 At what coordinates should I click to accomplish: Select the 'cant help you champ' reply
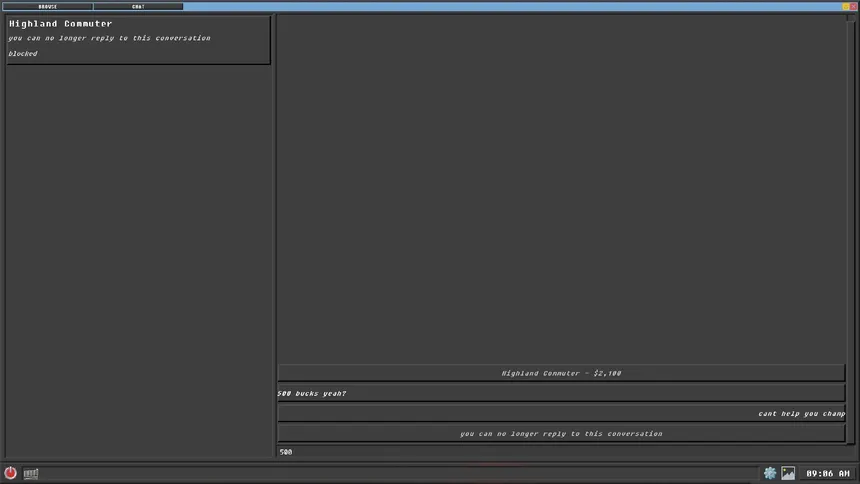click(x=561, y=414)
